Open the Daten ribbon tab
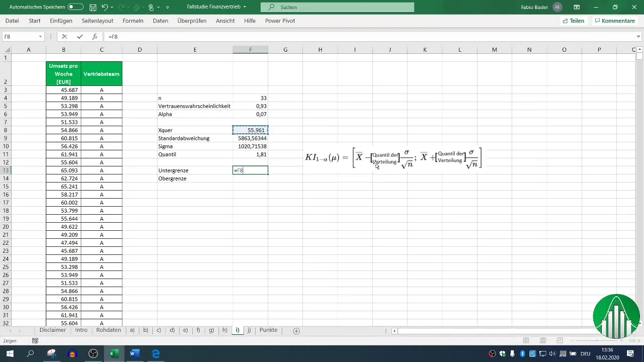This screenshot has width=644, height=362. (x=160, y=21)
